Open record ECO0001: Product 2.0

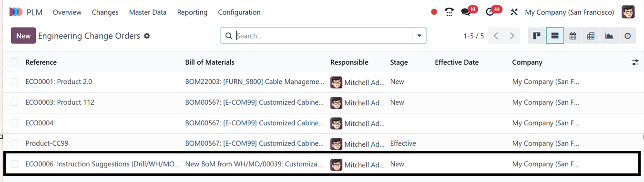59,82
